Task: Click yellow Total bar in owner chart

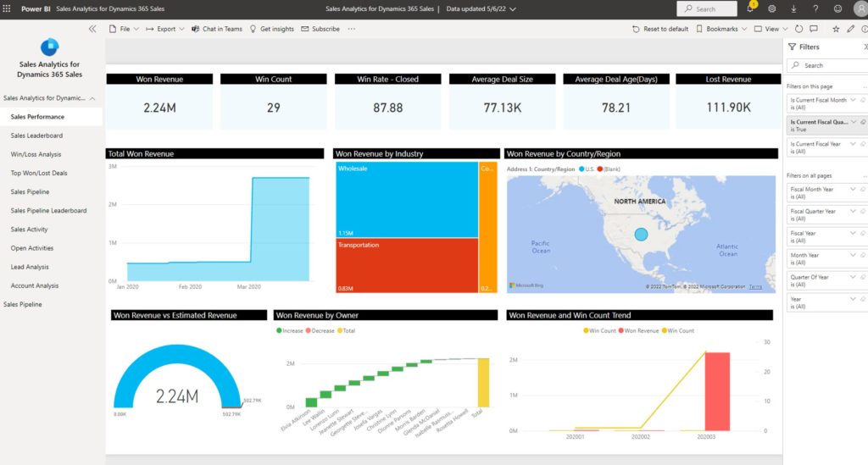Action: 483,383
